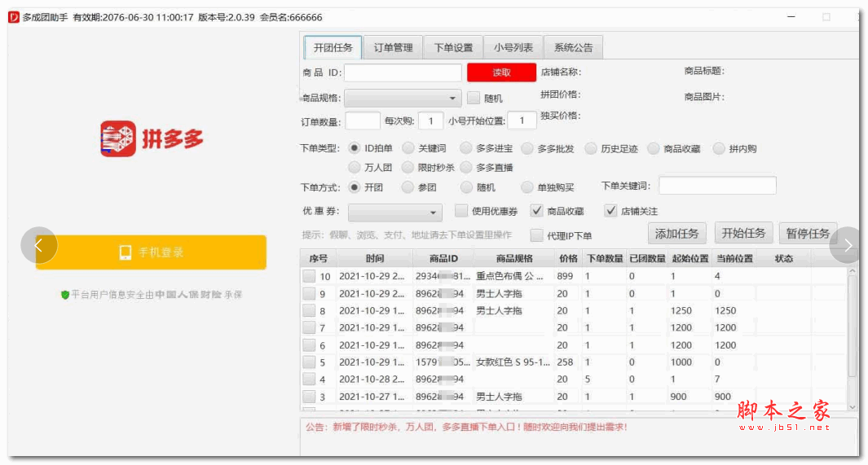Minimize the 多成团助手 window
Viewport: 868px width, 465px height.
click(x=791, y=17)
